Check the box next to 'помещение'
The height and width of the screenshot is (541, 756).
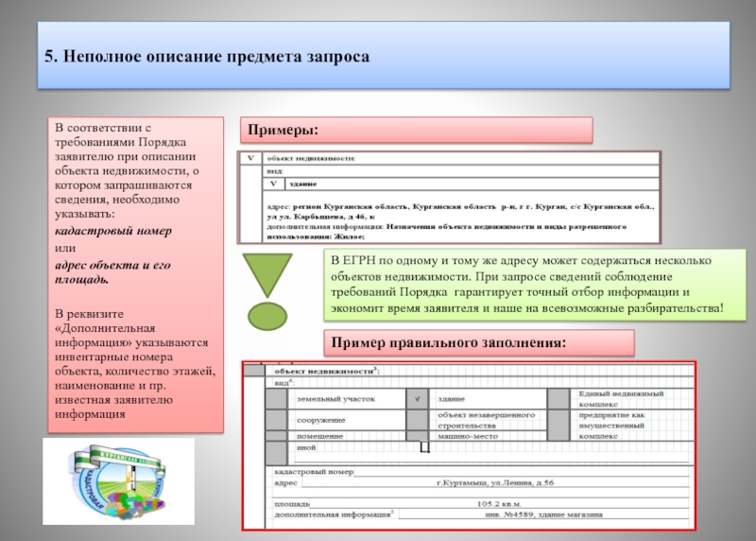tap(276, 436)
